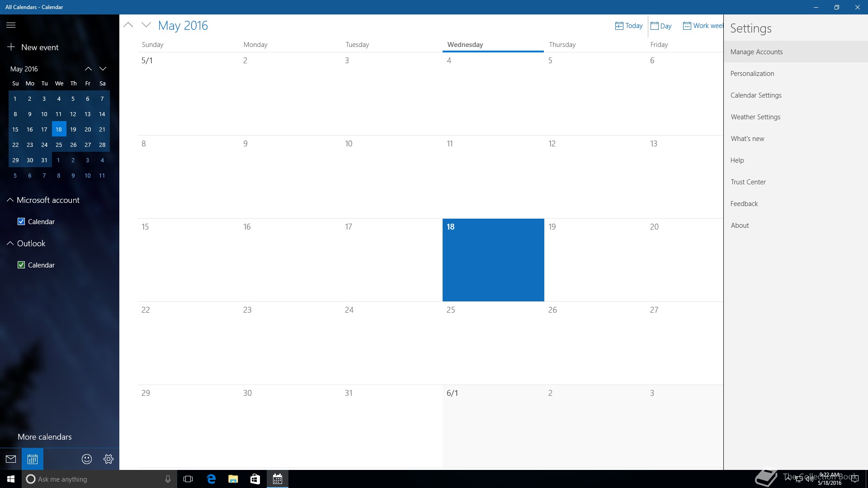Select day 27 cell in main calendar
The width and height of the screenshot is (868, 488).
[x=684, y=343]
